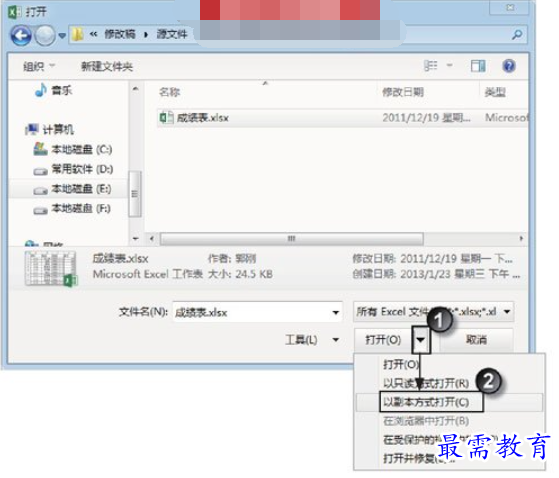Screen dimensions: 559x478
Task: Click the 取消 button
Action: 476,339
